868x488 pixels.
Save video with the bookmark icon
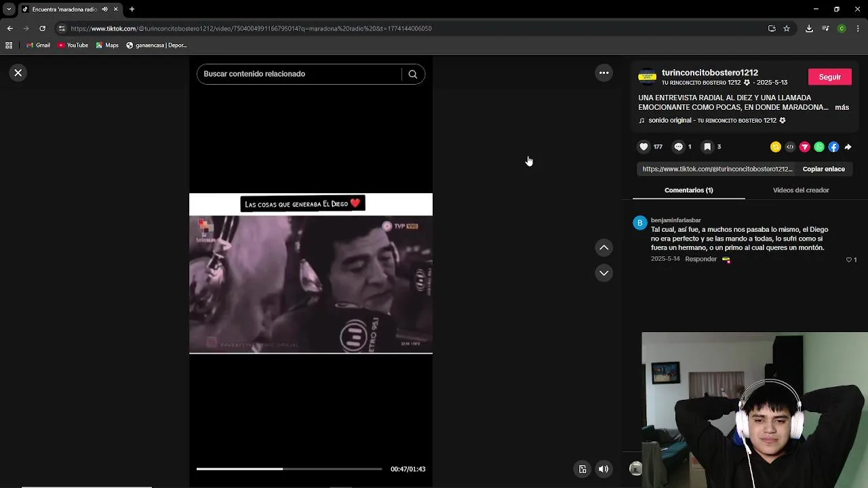pyautogui.click(x=707, y=146)
